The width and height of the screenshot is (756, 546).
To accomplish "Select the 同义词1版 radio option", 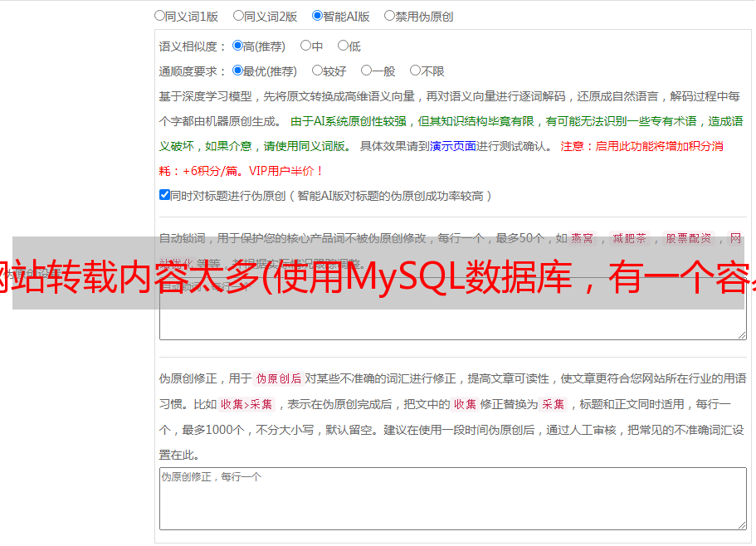I will point(159,16).
